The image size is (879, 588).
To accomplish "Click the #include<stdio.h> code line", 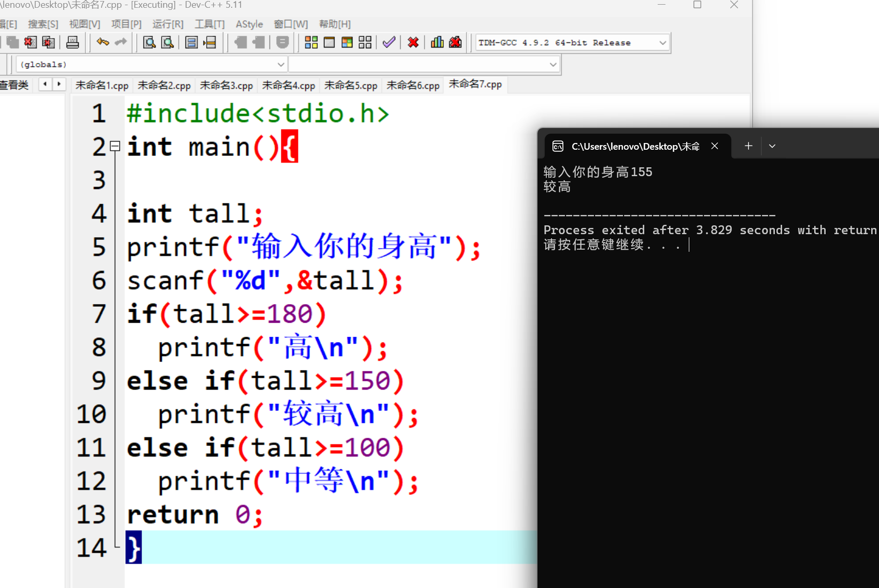I will pos(258,113).
